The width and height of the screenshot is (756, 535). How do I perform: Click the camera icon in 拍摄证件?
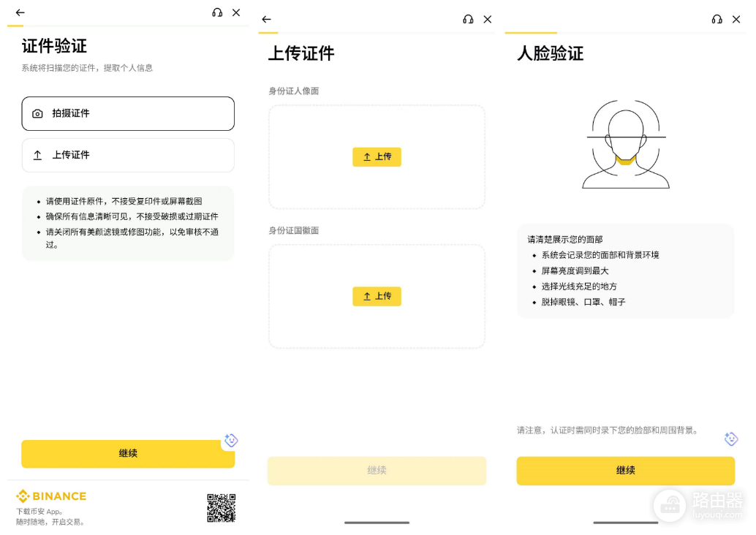37,114
